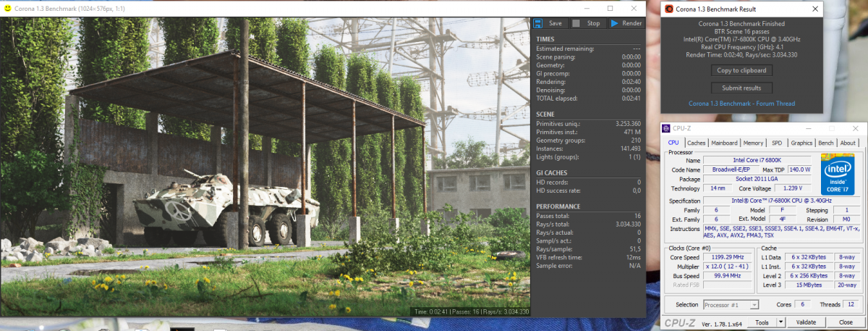Click the Stepping value '1' in CPU-Z

(846, 210)
